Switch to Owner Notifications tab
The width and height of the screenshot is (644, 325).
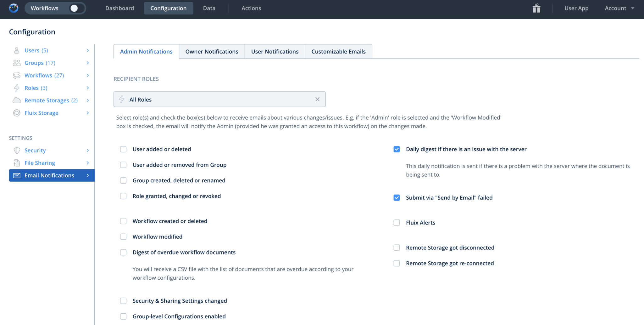point(212,52)
